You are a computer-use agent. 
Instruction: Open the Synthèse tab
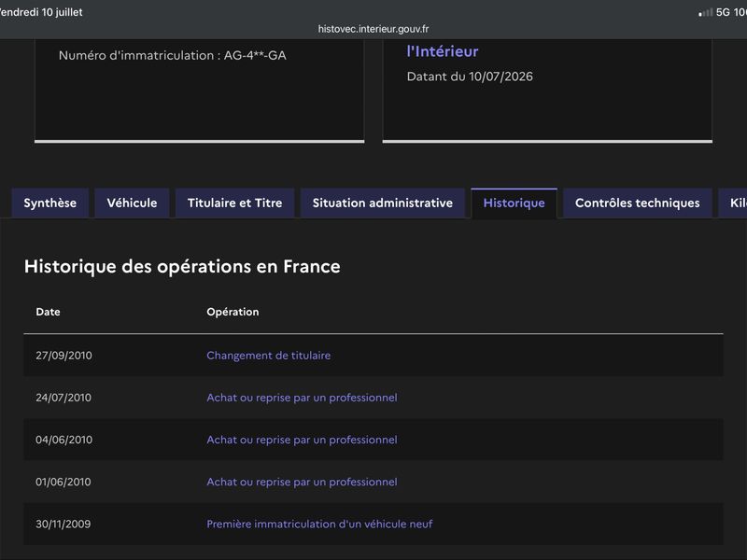50,203
